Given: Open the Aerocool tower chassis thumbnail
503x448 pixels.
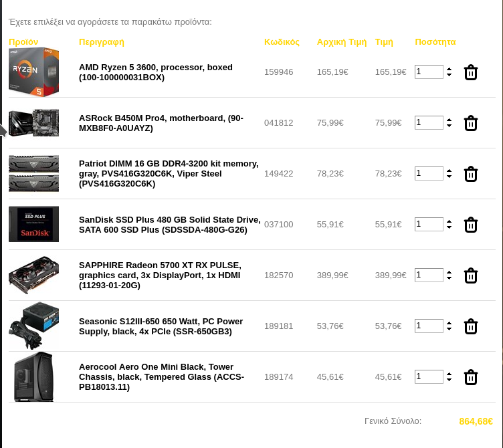Looking at the screenshot, I should pyautogui.click(x=33, y=377).
